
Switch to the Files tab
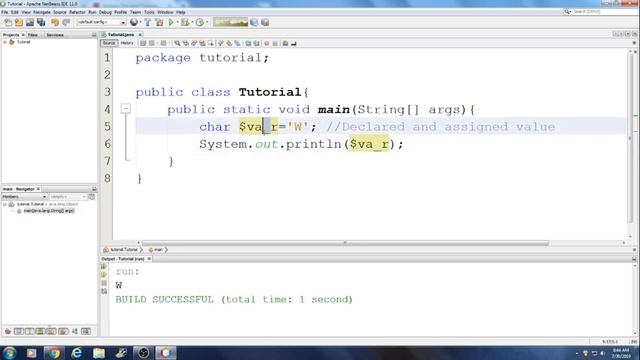click(33, 35)
